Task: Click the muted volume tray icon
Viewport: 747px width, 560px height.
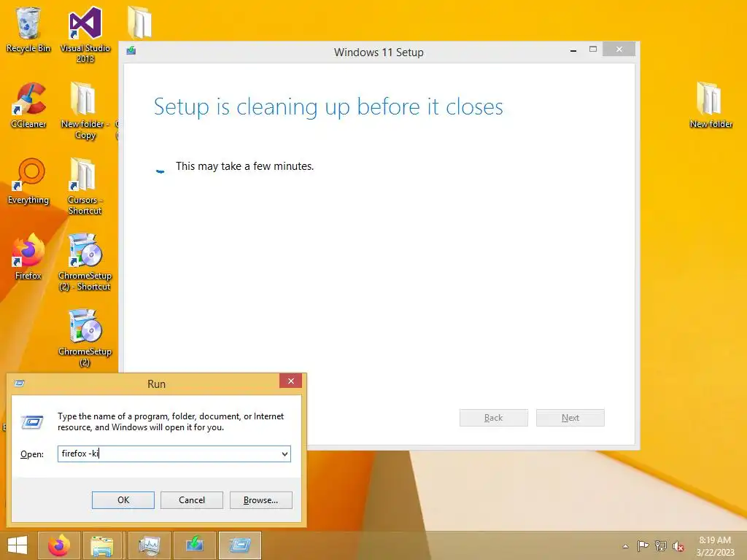Action: tap(678, 546)
